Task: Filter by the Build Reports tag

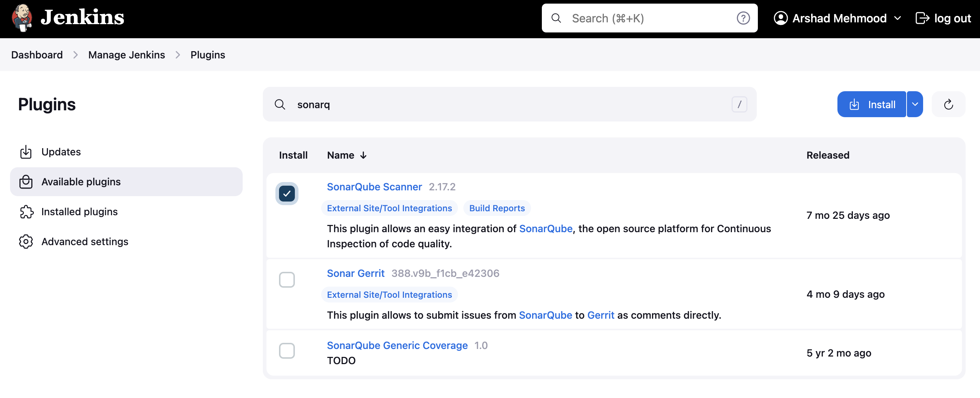Action: coord(496,208)
